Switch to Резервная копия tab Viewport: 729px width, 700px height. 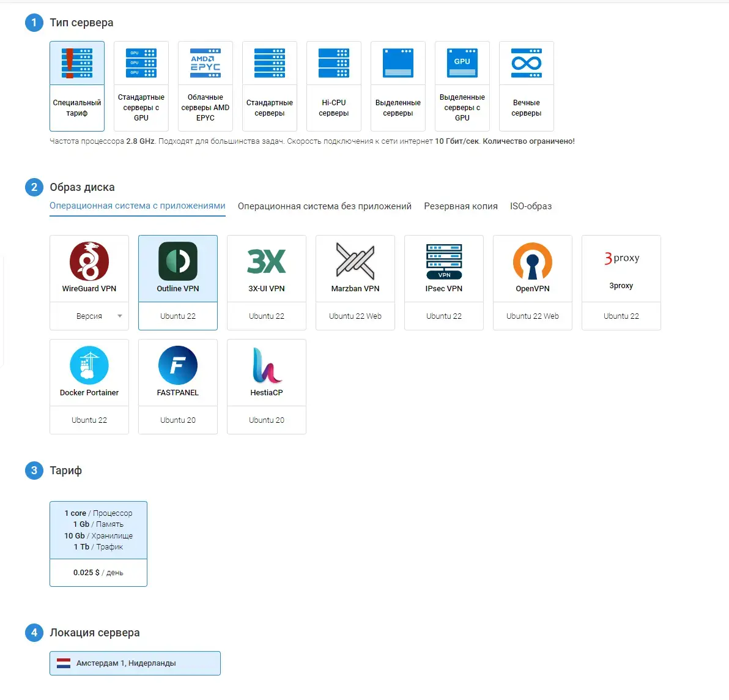click(461, 206)
